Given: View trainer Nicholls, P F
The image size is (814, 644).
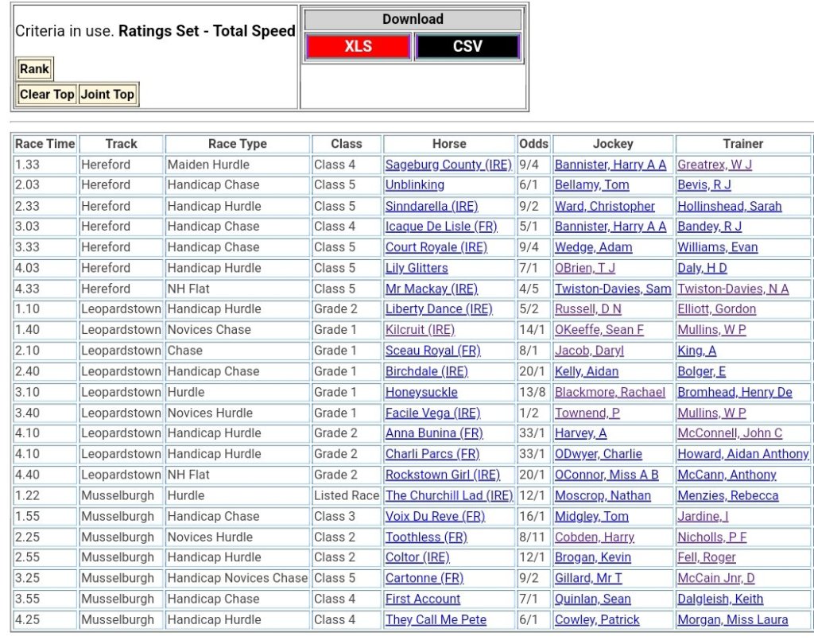Looking at the screenshot, I should pos(711,537).
